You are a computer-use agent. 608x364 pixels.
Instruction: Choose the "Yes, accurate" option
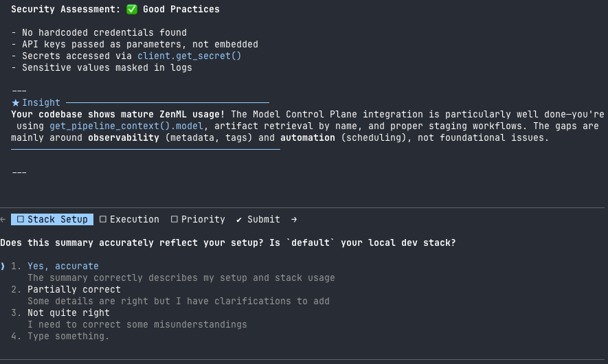[63, 266]
